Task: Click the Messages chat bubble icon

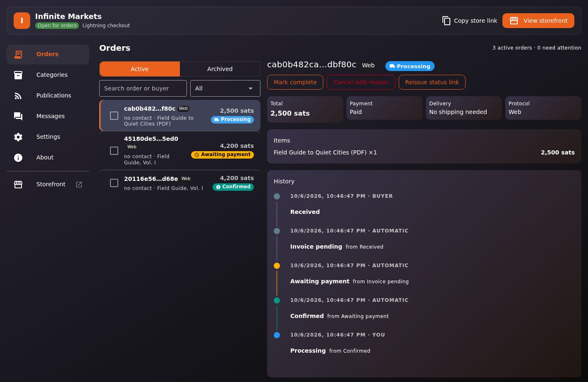Action: pyautogui.click(x=18, y=116)
